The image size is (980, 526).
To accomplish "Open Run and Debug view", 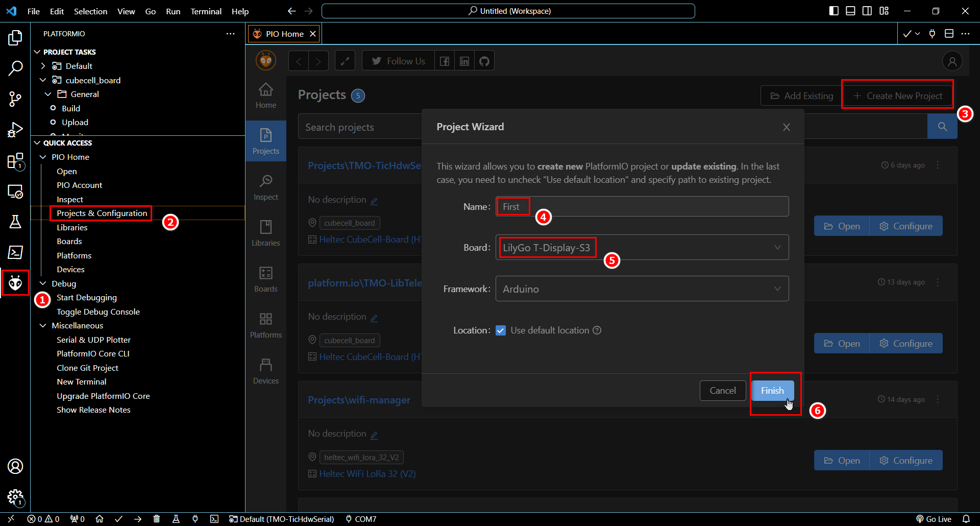I will click(15, 130).
